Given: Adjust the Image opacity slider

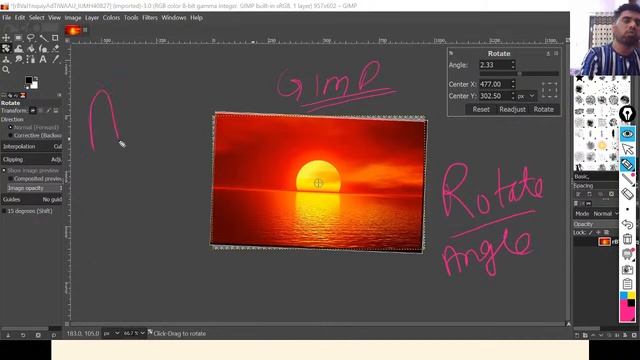Looking at the screenshot, I should [x=35, y=188].
